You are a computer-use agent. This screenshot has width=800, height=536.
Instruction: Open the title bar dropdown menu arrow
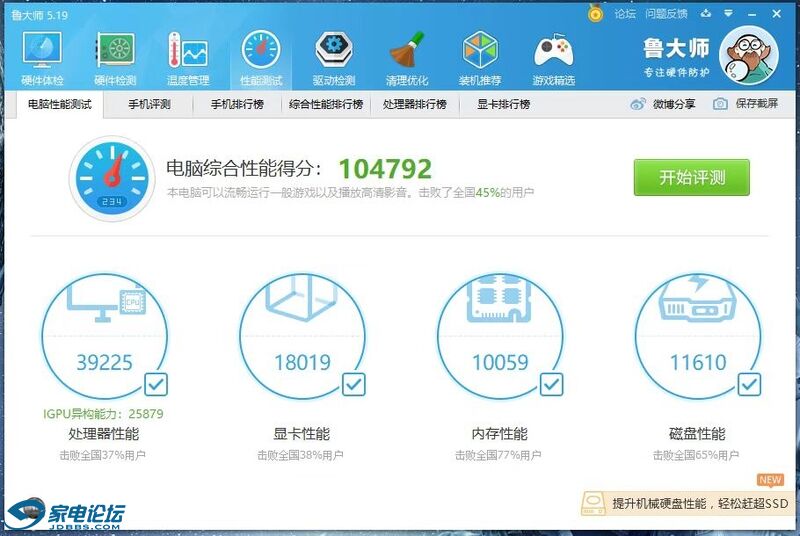click(x=729, y=14)
